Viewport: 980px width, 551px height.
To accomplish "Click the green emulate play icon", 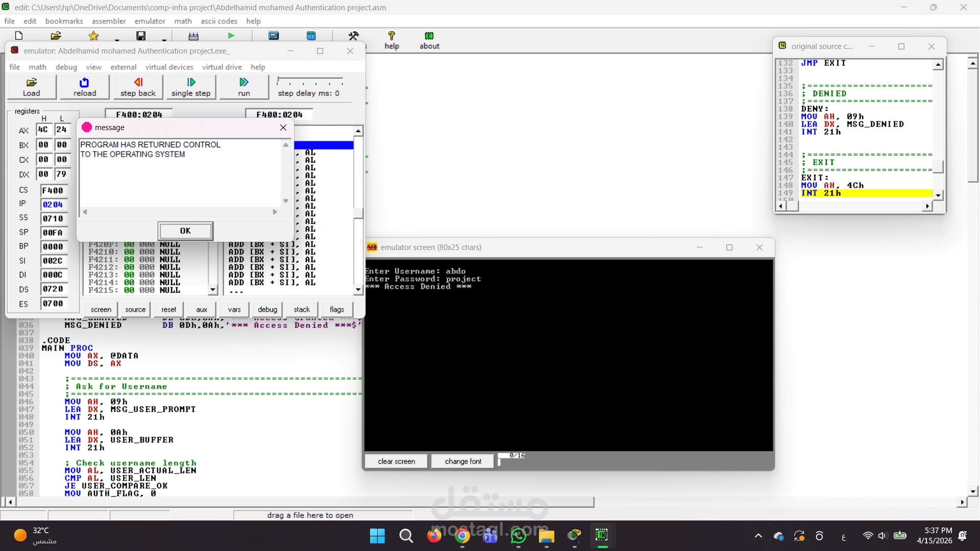I will [x=231, y=36].
